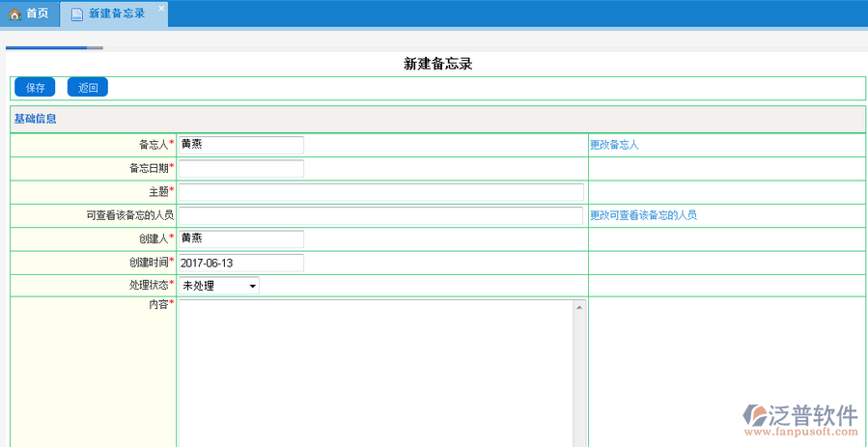Click the home icon on 首页 tab
Viewport: 868px width, 447px height.
(x=14, y=14)
